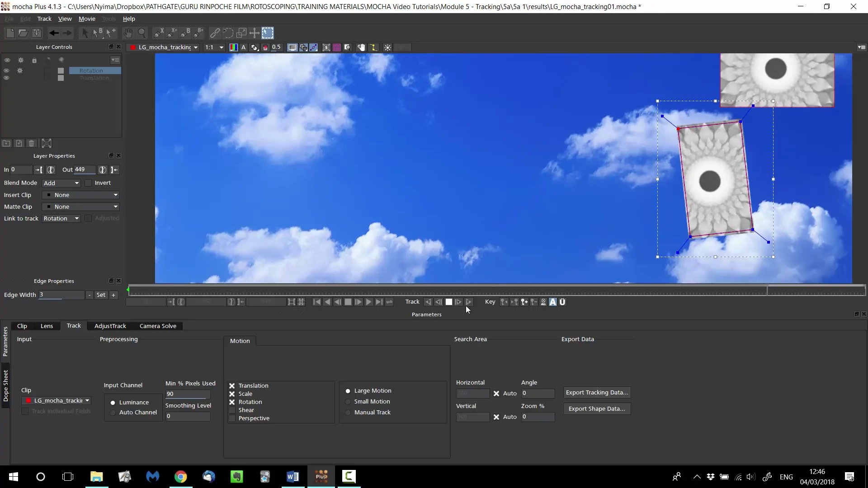Select the Scale tool
Image resolution: width=868 pixels, height=488 pixels.
tap(241, 33)
